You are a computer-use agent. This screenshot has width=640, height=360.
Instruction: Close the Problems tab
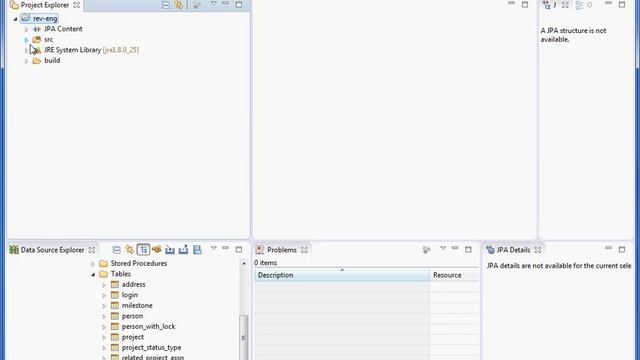coord(304,250)
